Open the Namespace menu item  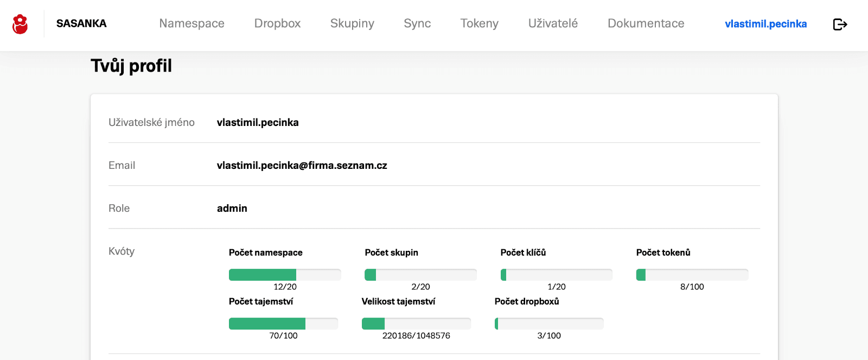click(x=192, y=23)
